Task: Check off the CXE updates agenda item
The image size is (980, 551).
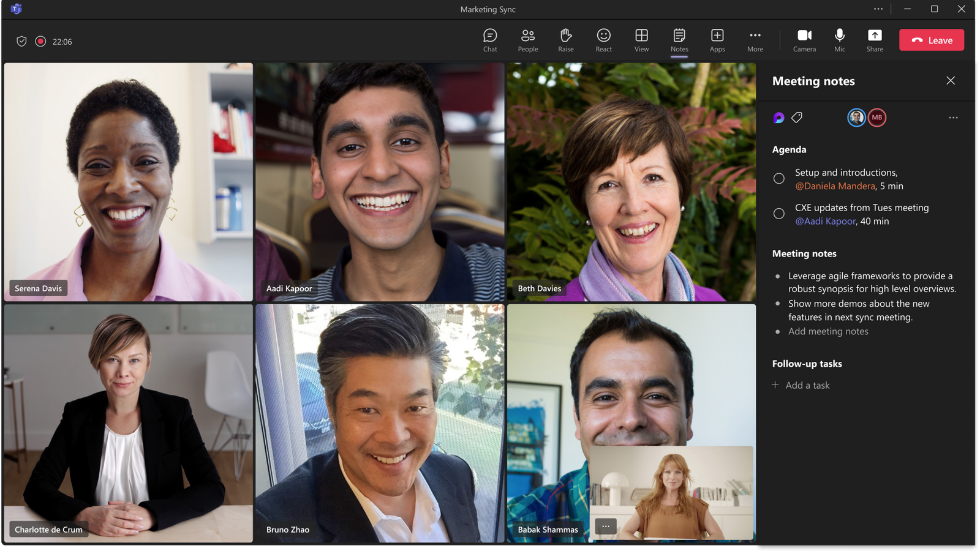Action: point(778,213)
